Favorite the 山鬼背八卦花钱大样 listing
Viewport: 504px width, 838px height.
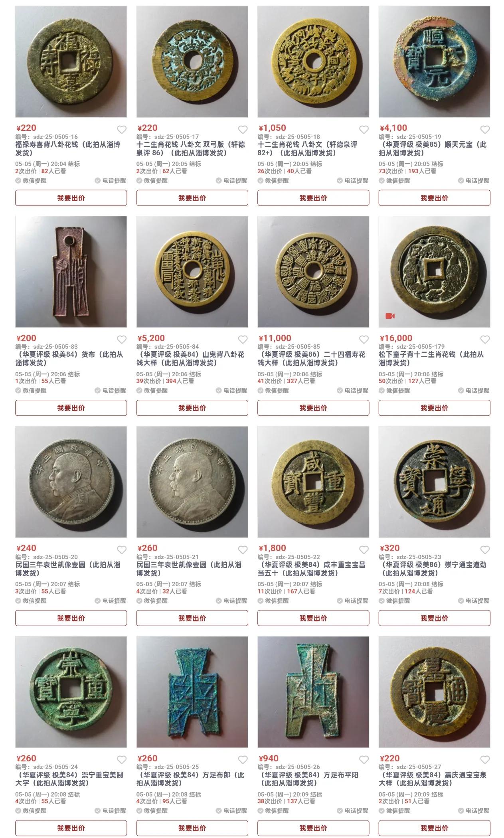tap(243, 340)
